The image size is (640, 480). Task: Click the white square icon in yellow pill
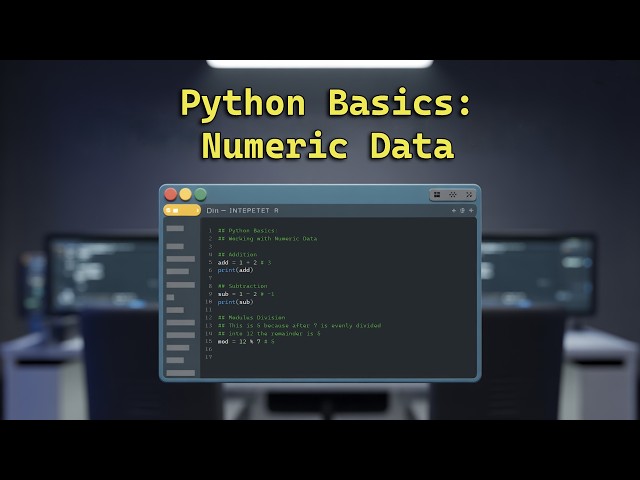(x=176, y=211)
